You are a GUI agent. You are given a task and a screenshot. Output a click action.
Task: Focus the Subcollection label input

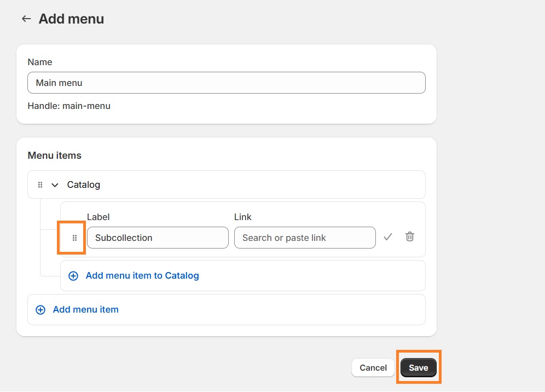(158, 238)
